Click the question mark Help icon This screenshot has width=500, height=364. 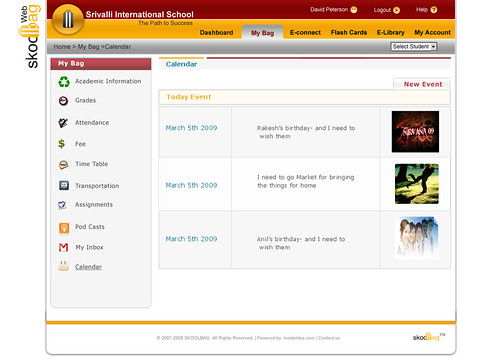(434, 10)
